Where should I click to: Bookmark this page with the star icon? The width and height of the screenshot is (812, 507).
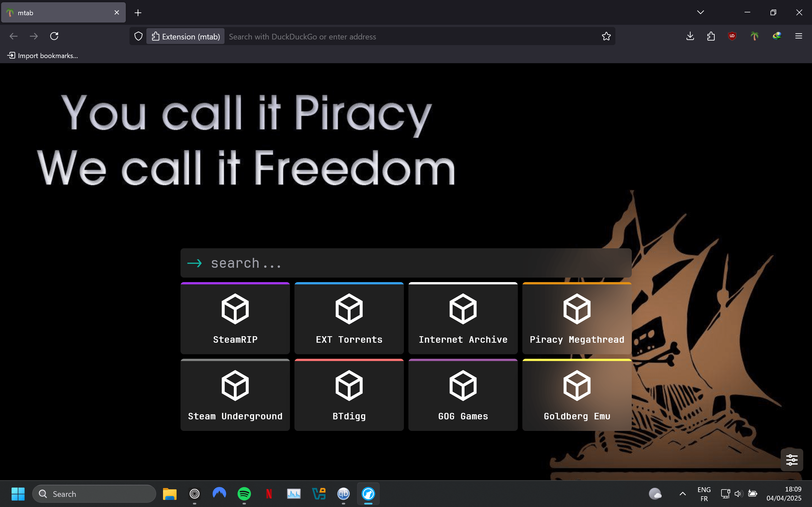606,36
